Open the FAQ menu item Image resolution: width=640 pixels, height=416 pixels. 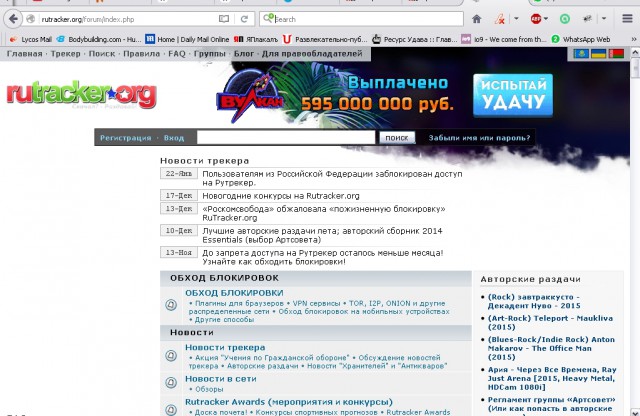tap(177, 53)
